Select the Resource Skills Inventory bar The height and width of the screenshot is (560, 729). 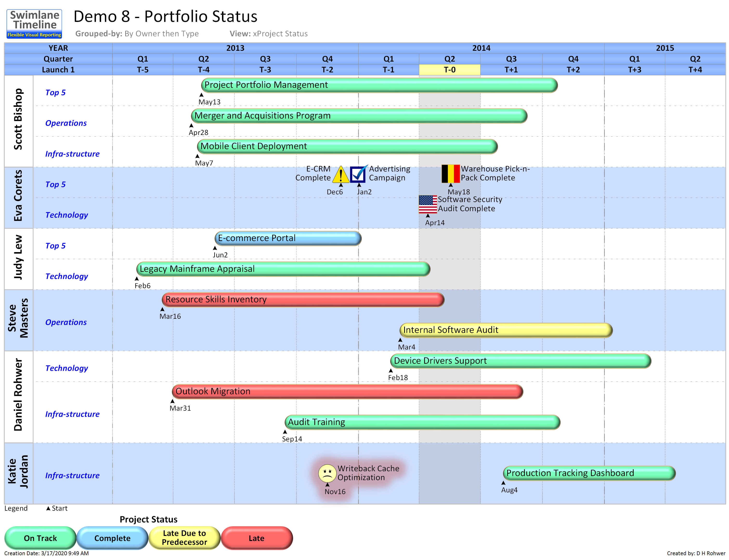tap(303, 300)
